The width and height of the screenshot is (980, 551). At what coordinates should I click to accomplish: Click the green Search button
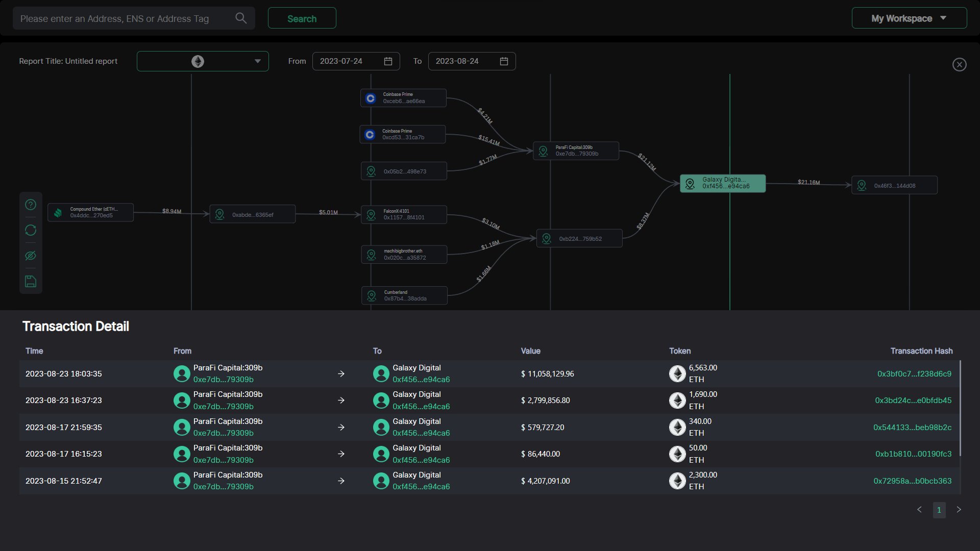(302, 18)
